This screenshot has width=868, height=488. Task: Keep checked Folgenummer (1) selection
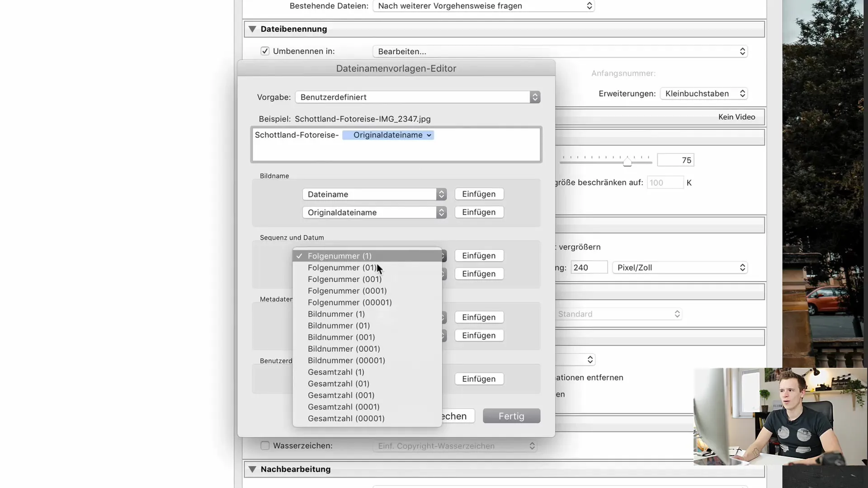click(367, 256)
